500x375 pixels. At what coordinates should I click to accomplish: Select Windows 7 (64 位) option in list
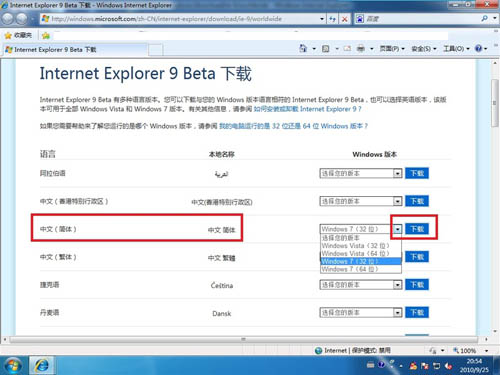pyautogui.click(x=360, y=269)
